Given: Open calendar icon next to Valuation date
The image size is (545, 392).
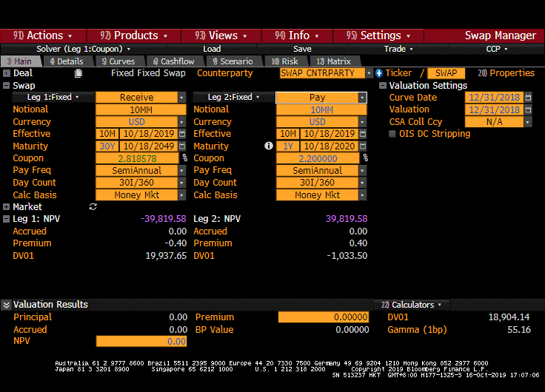Looking at the screenshot, I should pyautogui.click(x=528, y=109).
